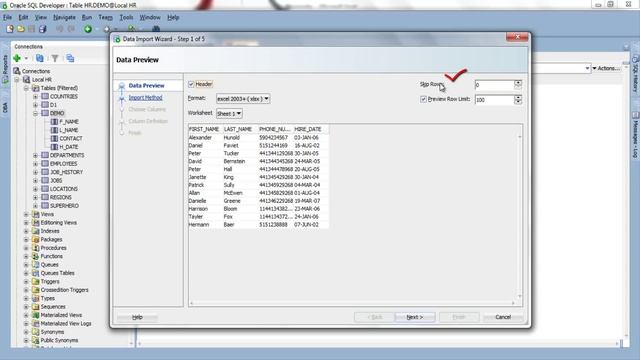Select the LOCATIONS table in the tree
The width and height of the screenshot is (640, 360).
(64, 189)
